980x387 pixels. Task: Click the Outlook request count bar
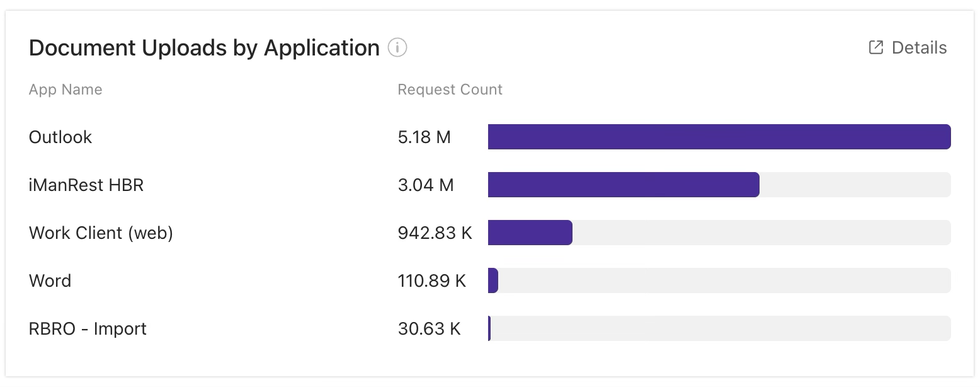click(719, 137)
